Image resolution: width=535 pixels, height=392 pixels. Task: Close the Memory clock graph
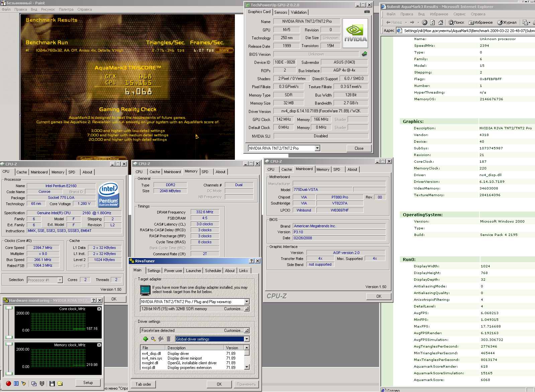pos(99,345)
